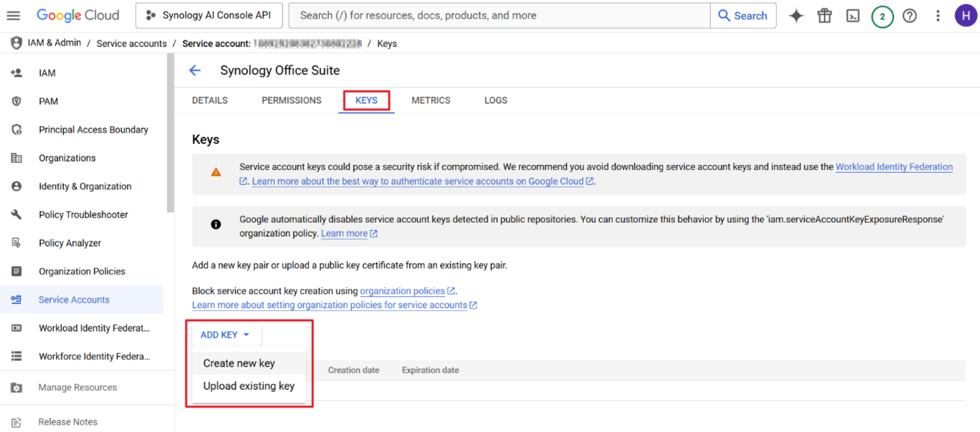Open the Gemini AI assistant sparkle icon

(796, 15)
